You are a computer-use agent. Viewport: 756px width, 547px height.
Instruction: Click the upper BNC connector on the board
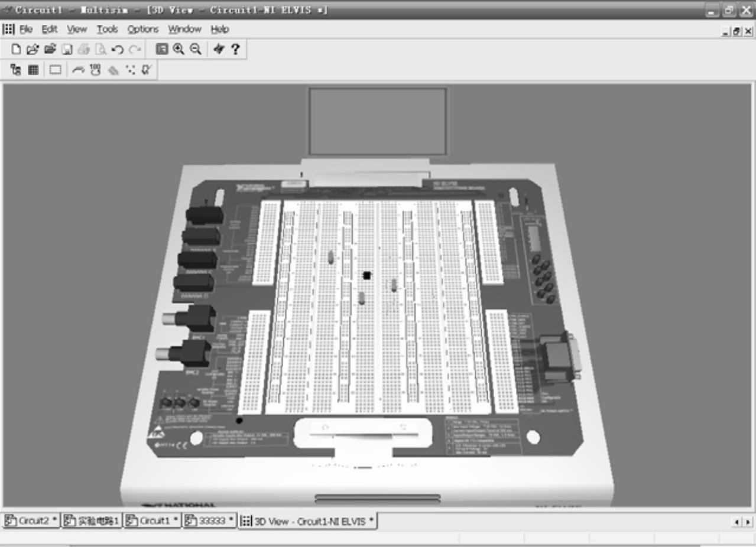[190, 319]
